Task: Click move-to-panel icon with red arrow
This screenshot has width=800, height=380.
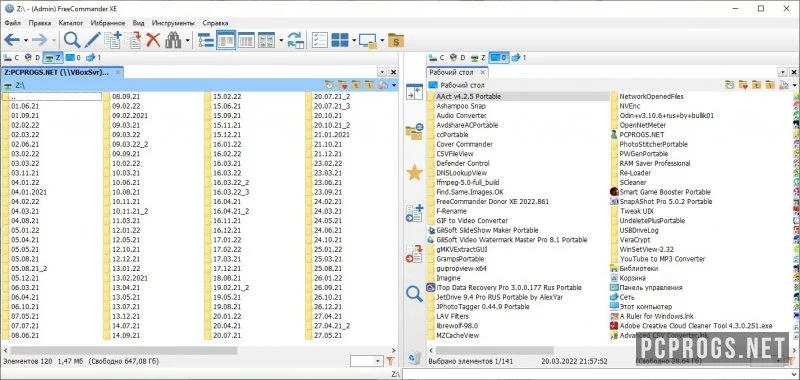Action: (x=414, y=253)
